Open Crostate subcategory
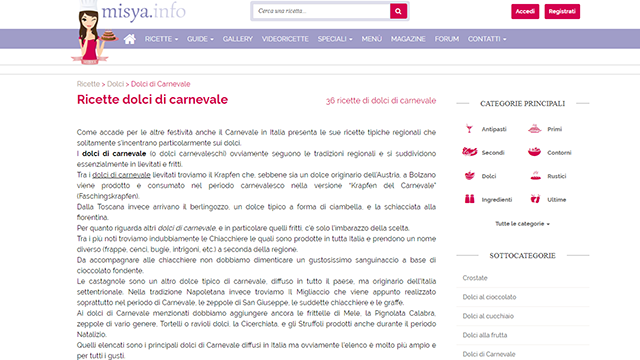 [475, 278]
